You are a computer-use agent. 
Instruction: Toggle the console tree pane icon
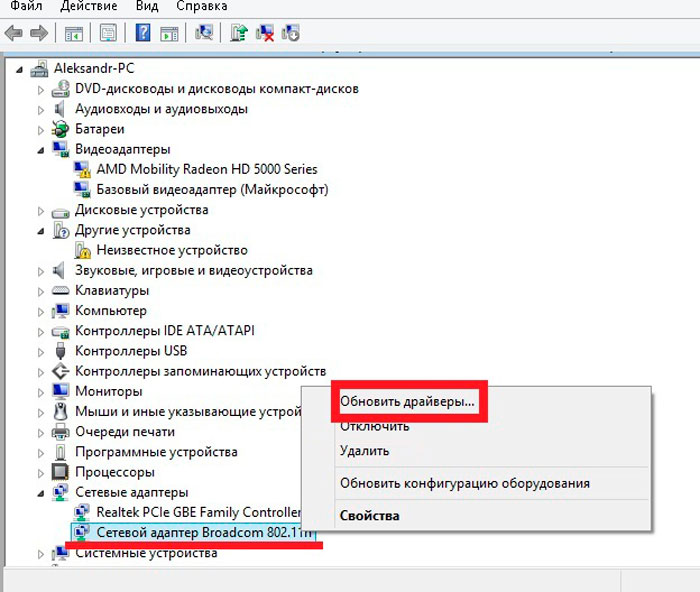coord(74,33)
